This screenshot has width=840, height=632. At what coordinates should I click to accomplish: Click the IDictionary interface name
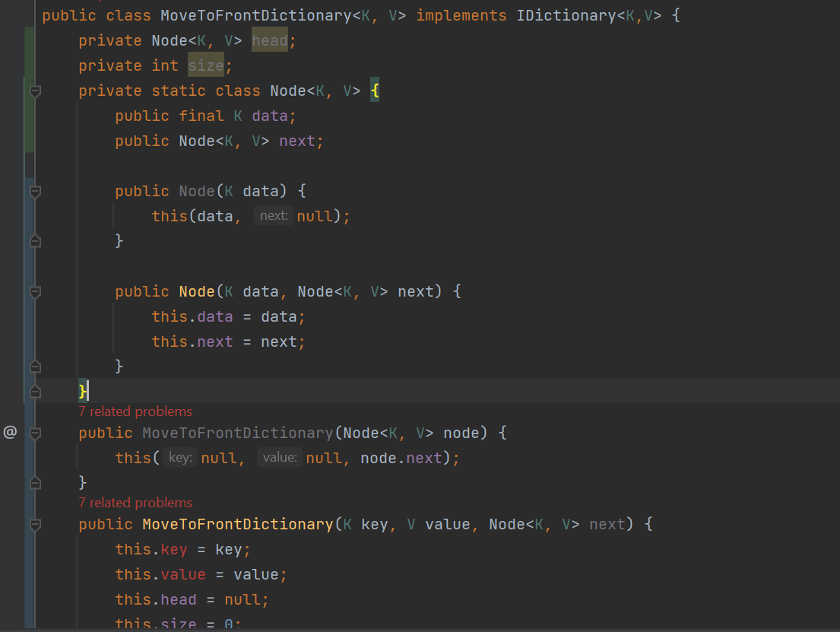[x=566, y=15]
